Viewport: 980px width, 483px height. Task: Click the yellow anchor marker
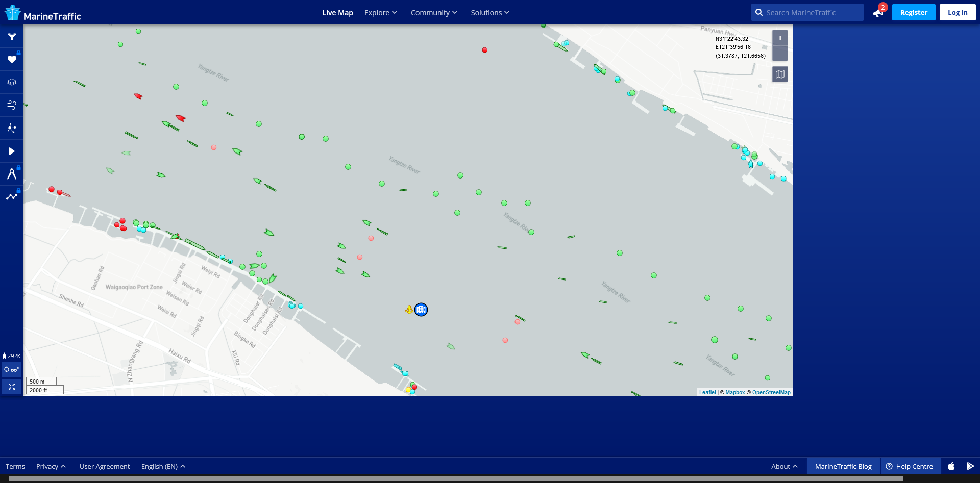tap(409, 310)
